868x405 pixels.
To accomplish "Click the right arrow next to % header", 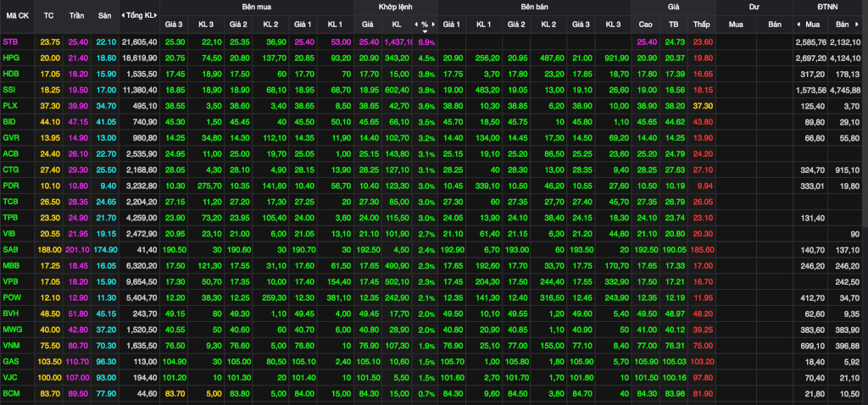I will (x=433, y=25).
